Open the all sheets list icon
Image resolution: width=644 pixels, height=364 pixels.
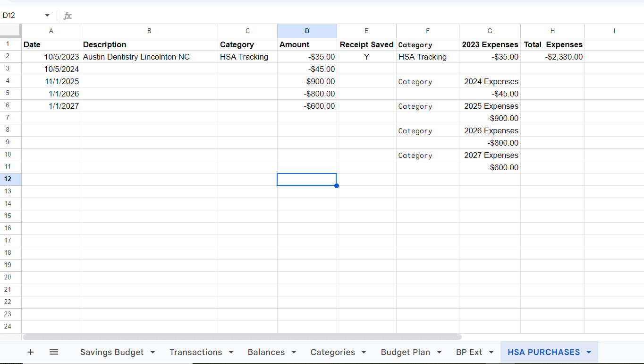[x=54, y=352]
